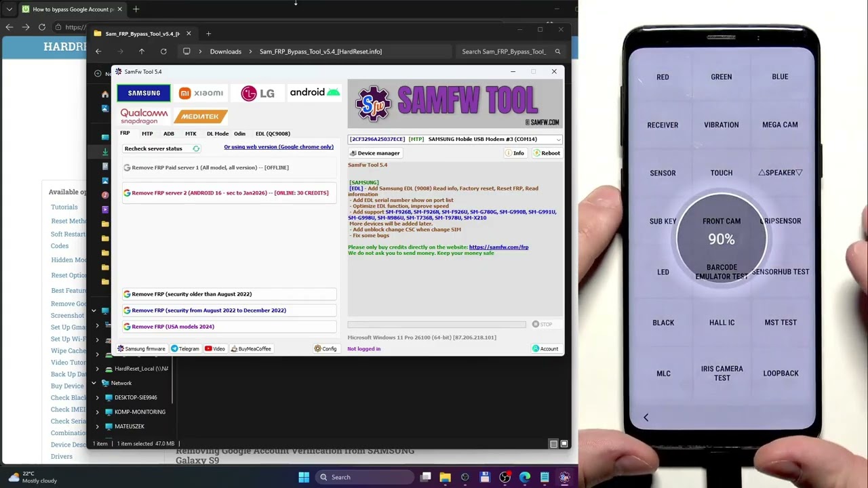Click the Explorer search field
This screenshot has width=868, height=488.
(510, 52)
